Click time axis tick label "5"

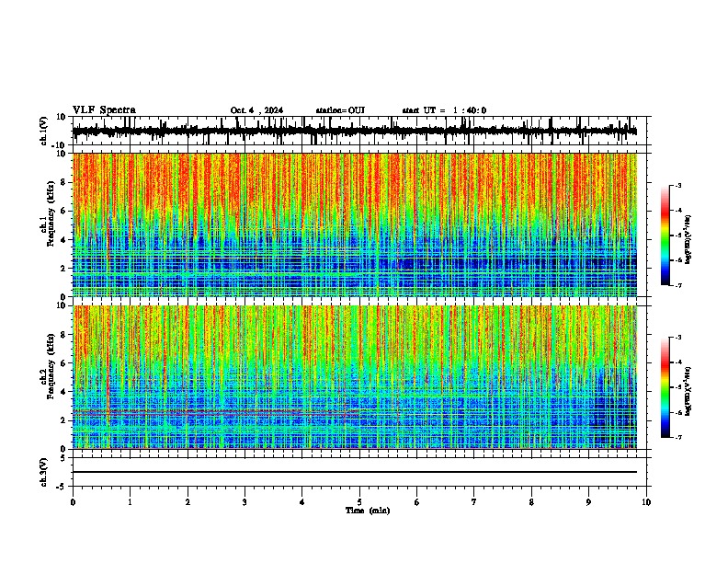click(x=359, y=502)
